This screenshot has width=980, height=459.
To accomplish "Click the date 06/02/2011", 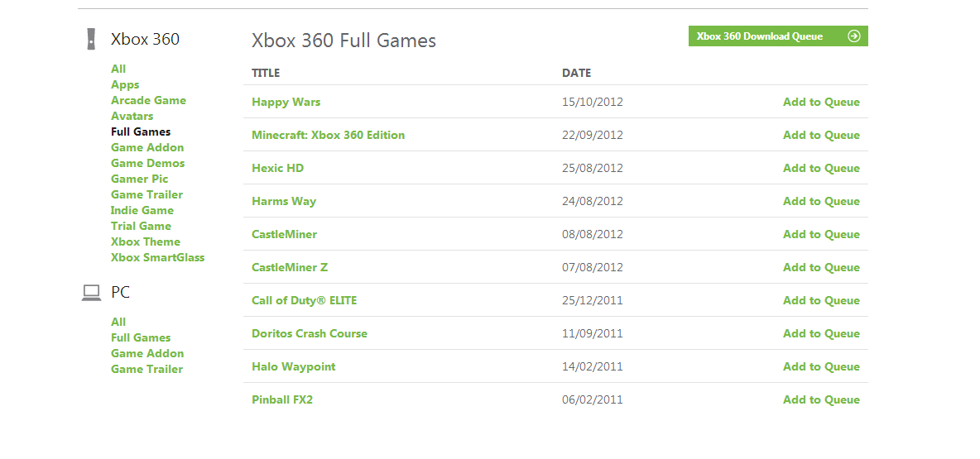I will (x=593, y=399).
